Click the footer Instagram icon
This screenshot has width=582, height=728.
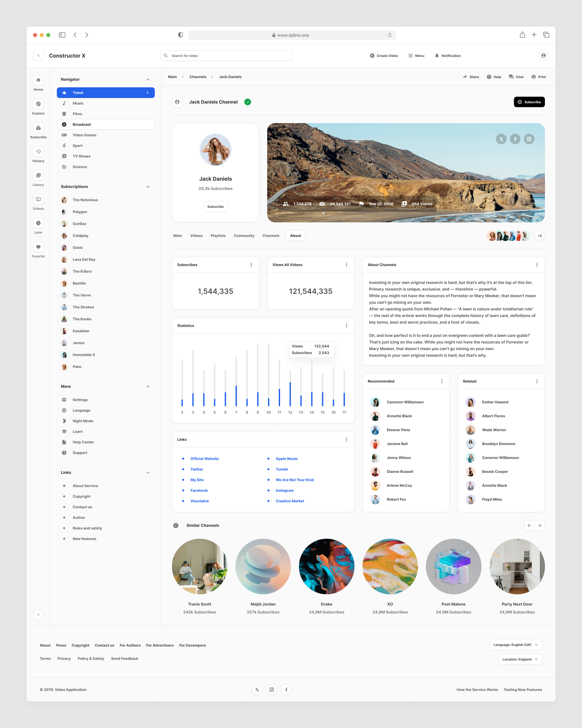[x=271, y=690]
